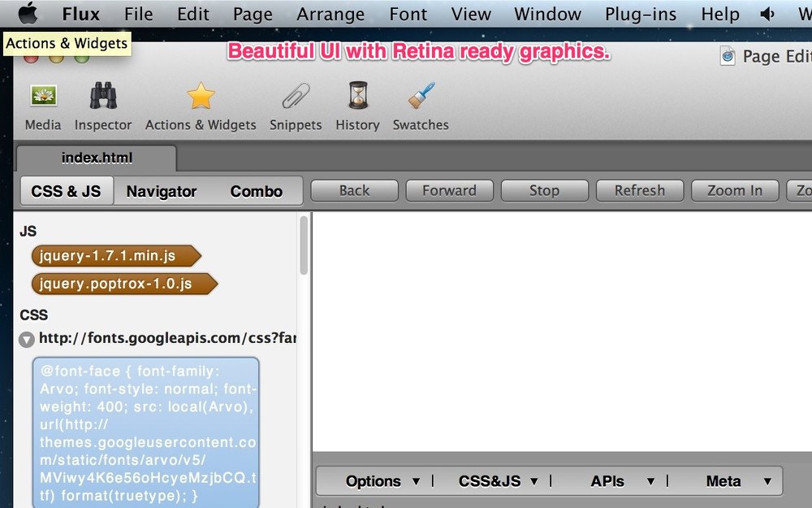Open the View menu
The height and width of the screenshot is (508, 812).
pyautogui.click(x=471, y=14)
